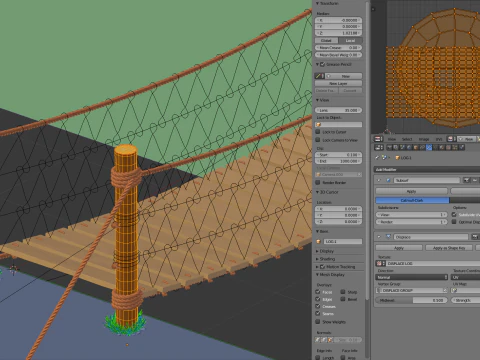The width and height of the screenshot is (480, 360).
Task: Open the Add Modifier dropdown
Action: [427, 169]
